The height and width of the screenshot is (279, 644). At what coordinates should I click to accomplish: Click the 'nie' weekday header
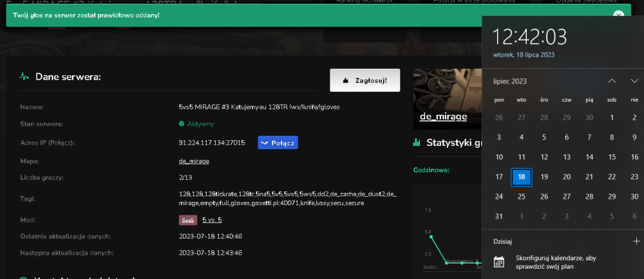pyautogui.click(x=634, y=100)
